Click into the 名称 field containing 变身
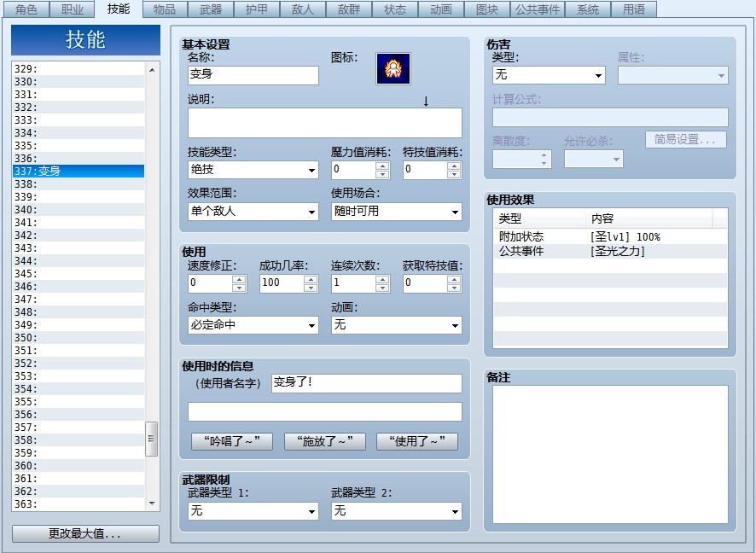756x553 pixels. (253, 75)
